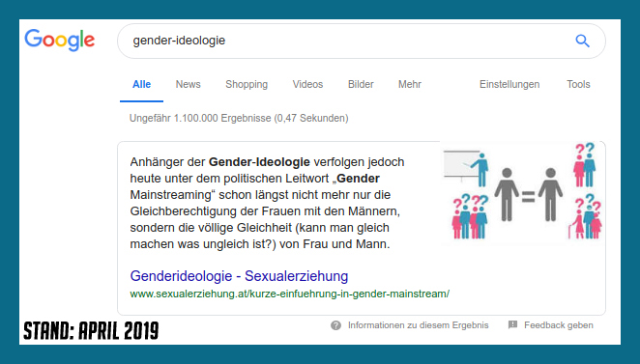Click the snippet paragraph starting 'Anhänger der Gender-Ideologie'

point(267,203)
